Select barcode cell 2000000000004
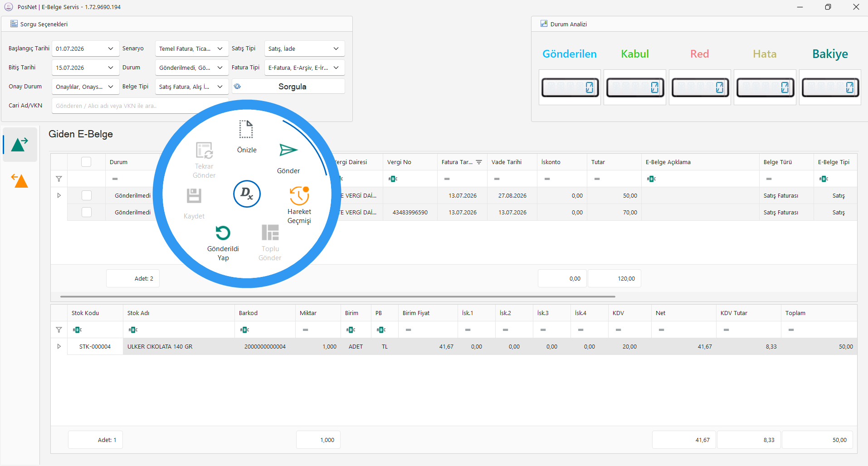Viewport: 868px width, 466px height. 265,346
